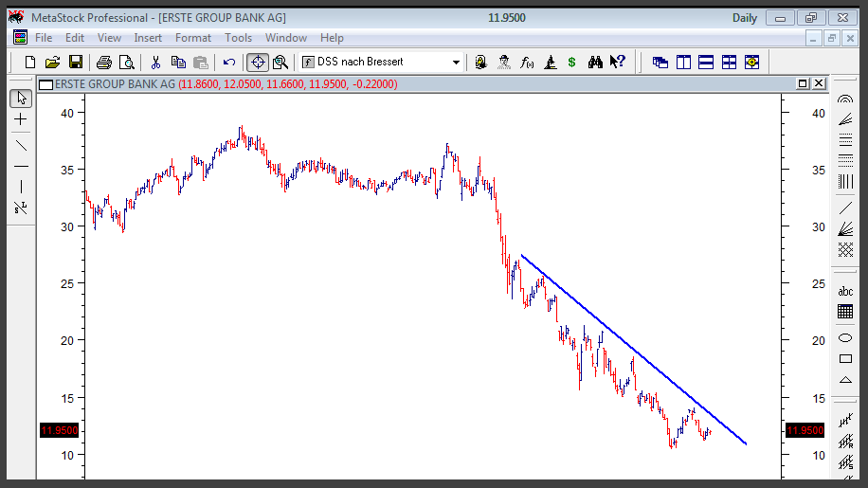Open the System Tester microscope icon
The height and width of the screenshot is (488, 868).
pyautogui.click(x=550, y=62)
